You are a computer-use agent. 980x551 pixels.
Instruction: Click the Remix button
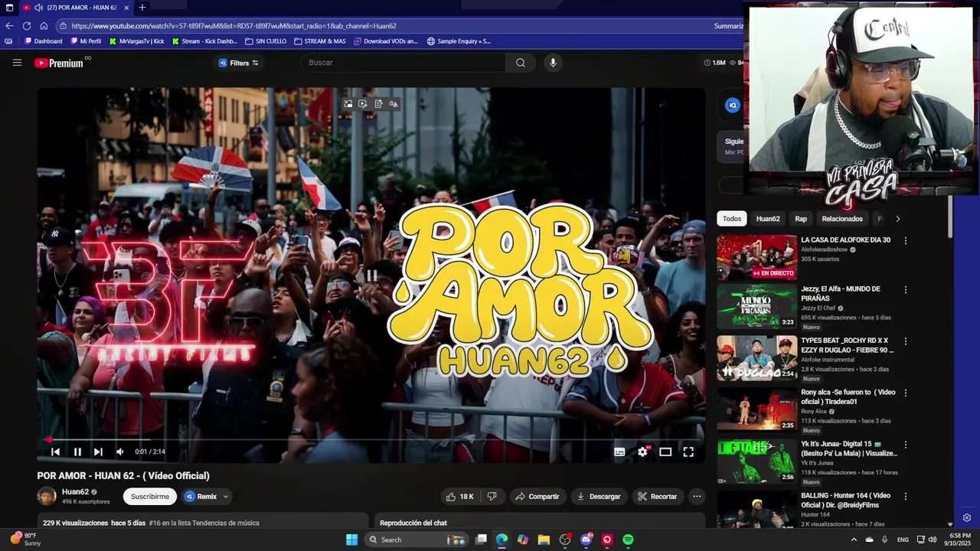pyautogui.click(x=201, y=497)
